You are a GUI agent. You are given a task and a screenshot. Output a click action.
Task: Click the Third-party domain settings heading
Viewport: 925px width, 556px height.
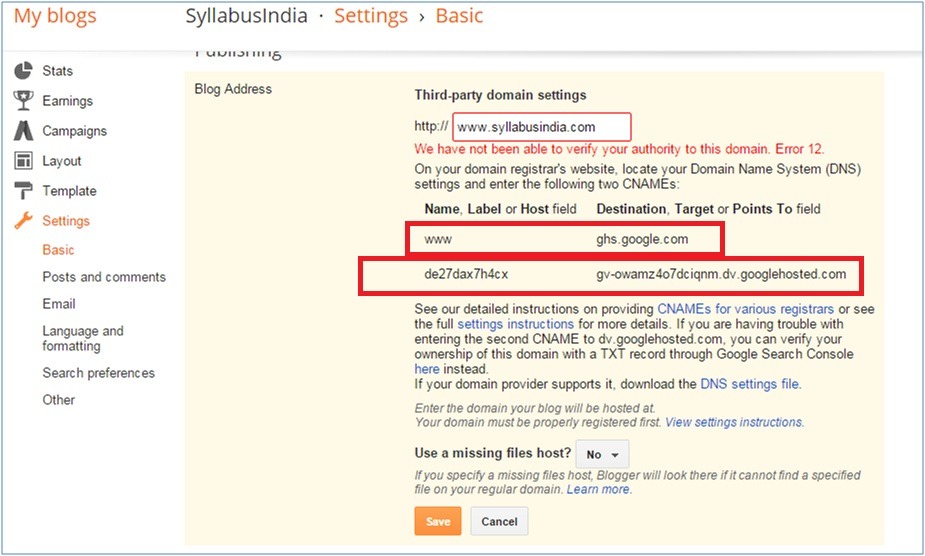500,95
